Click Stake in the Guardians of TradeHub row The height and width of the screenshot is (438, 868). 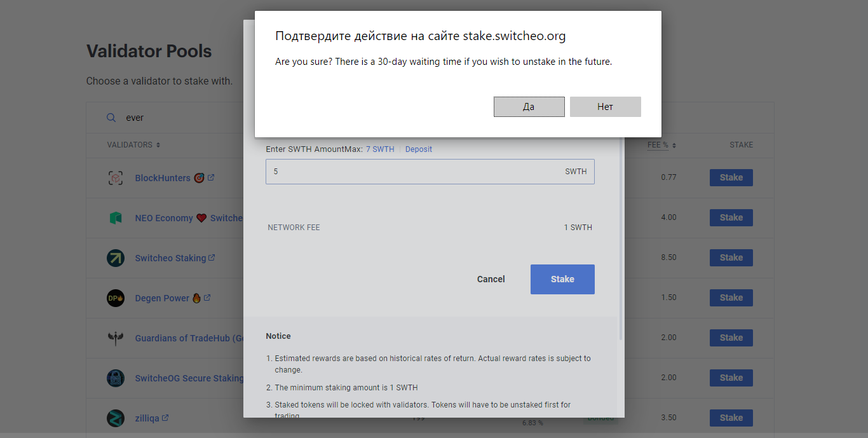[731, 338]
